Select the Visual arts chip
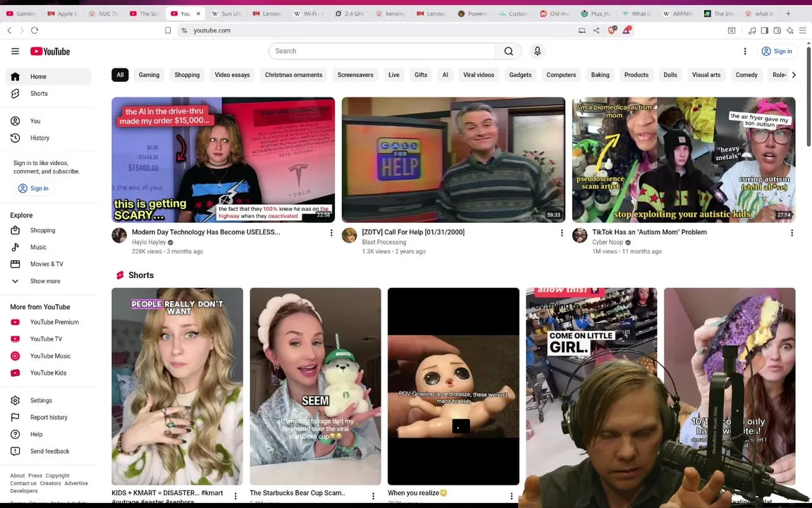 pos(706,75)
